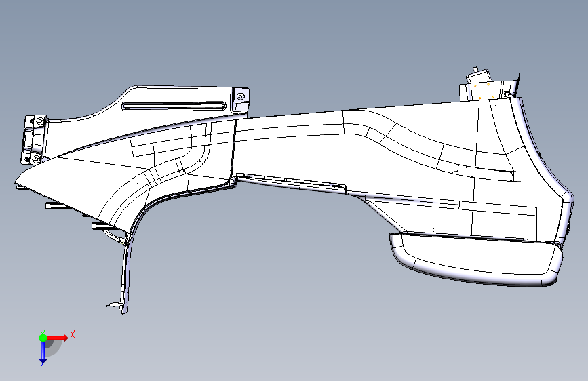This screenshot has width=588, height=381.
Task: Select the bolted mounting bracket at the model's left end
Action: tap(35, 140)
